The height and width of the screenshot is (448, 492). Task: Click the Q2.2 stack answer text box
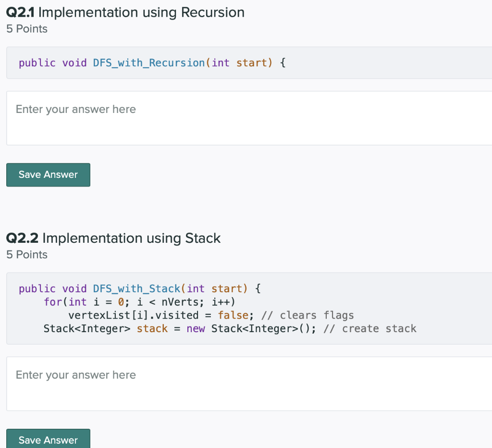click(x=249, y=384)
